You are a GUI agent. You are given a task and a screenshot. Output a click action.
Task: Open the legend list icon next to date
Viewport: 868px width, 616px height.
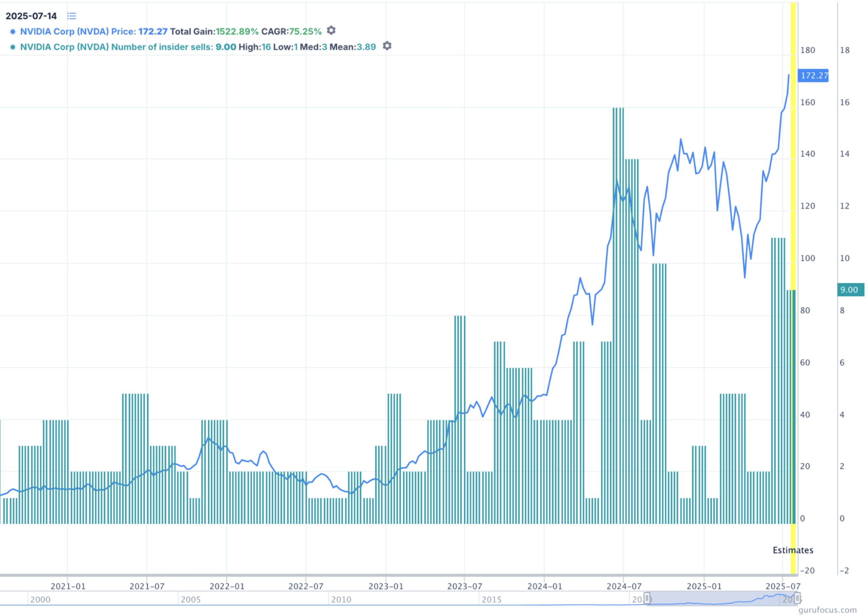coord(72,16)
